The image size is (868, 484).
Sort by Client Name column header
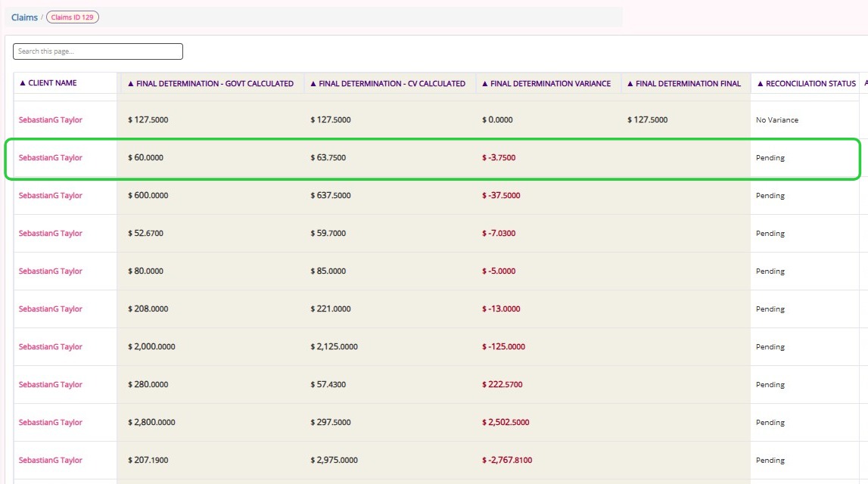[48, 83]
